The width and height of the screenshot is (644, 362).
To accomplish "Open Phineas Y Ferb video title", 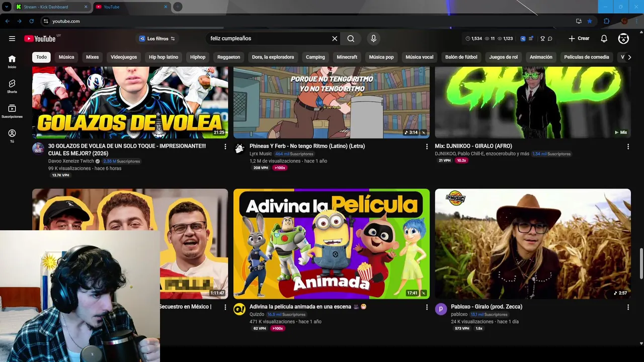I will (307, 146).
